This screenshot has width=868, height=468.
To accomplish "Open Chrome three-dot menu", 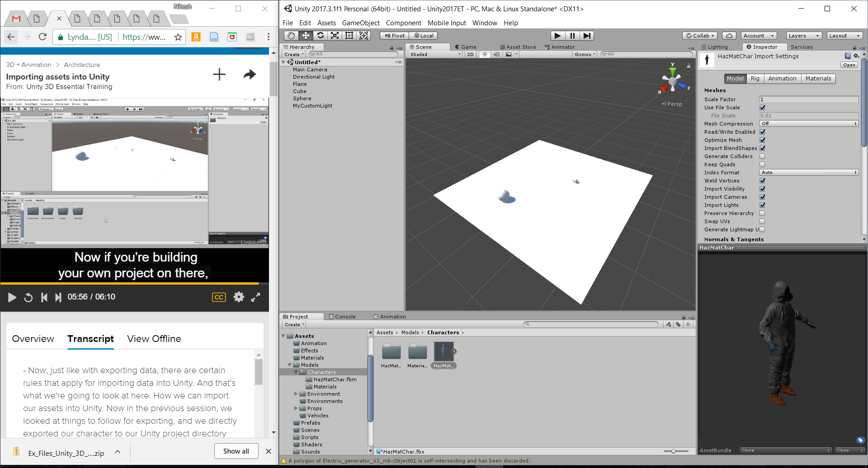I will coord(269,37).
